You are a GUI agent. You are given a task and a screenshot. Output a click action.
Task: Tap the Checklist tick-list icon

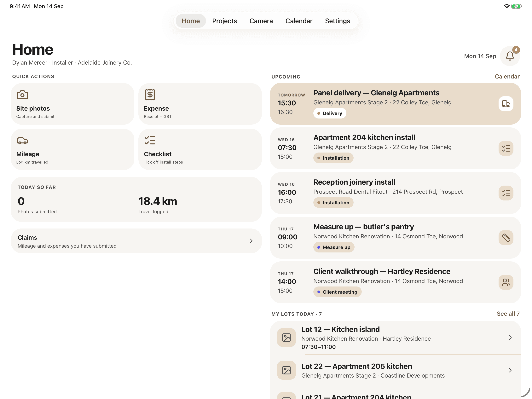click(x=150, y=141)
